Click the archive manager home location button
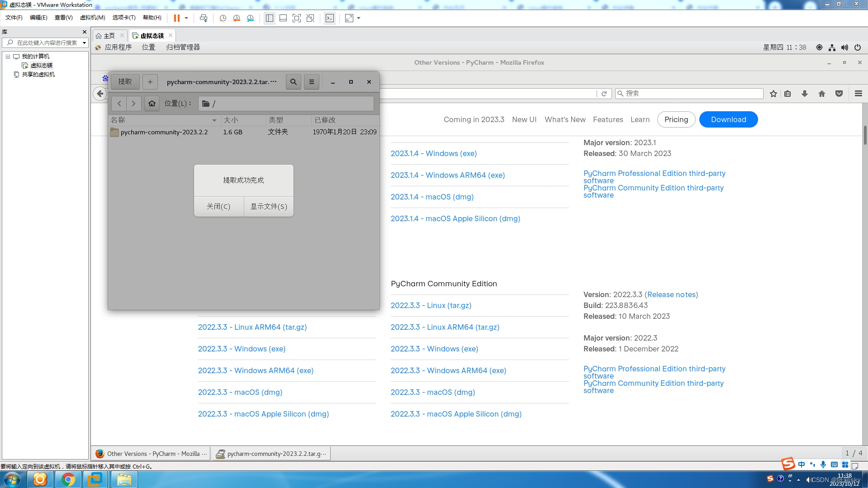Viewport: 868px width, 488px height. pyautogui.click(x=152, y=104)
